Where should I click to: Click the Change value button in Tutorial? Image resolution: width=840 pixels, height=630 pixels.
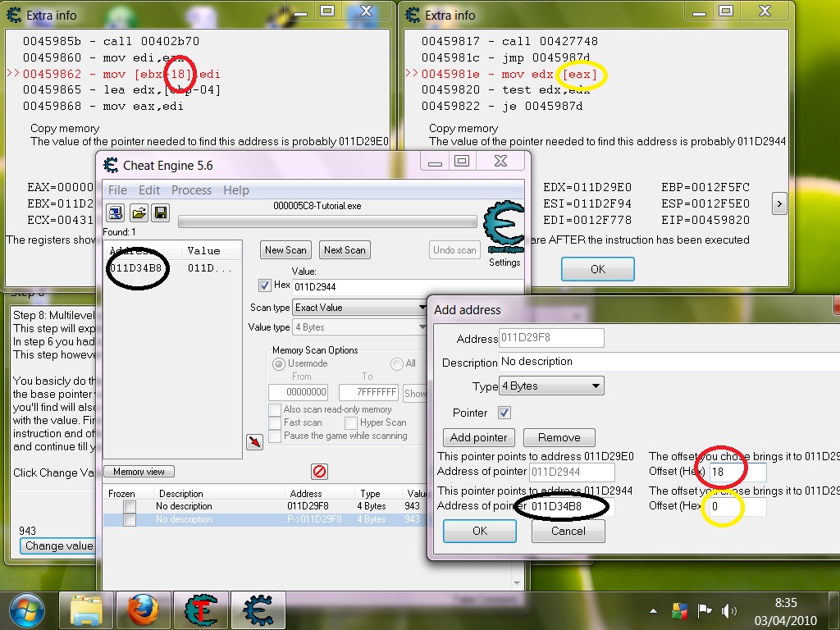(x=58, y=546)
